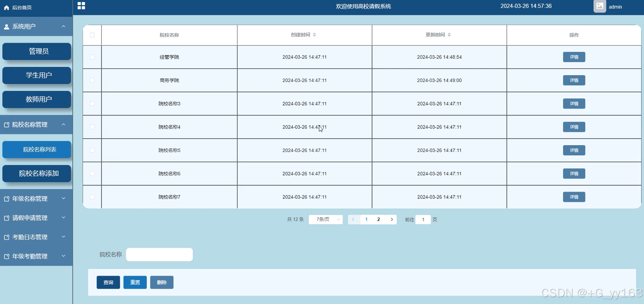Click the user icon beside 系统用户
644x304 pixels.
pos(6,27)
